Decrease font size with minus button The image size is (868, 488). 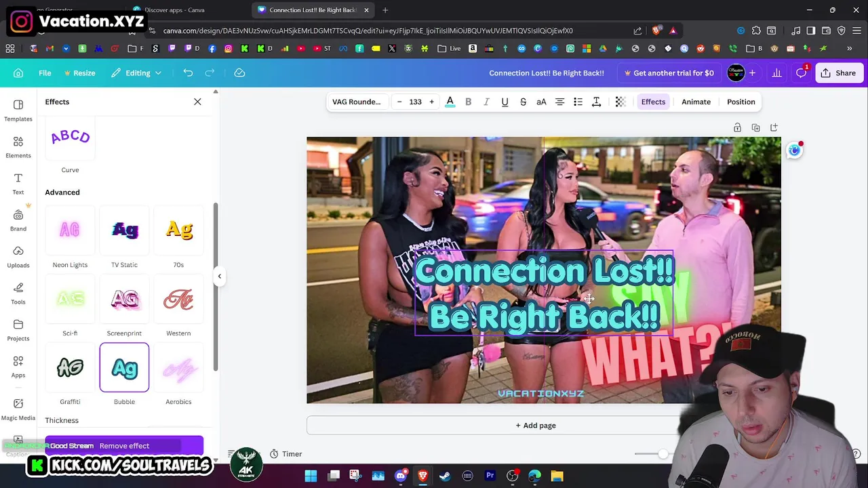tap(399, 102)
